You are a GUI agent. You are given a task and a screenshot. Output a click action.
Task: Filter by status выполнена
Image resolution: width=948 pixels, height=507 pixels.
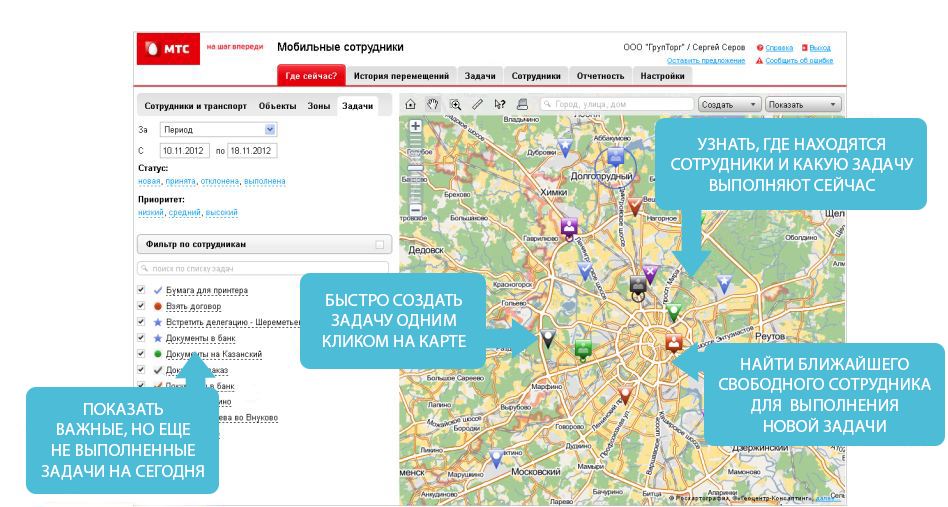tap(265, 181)
